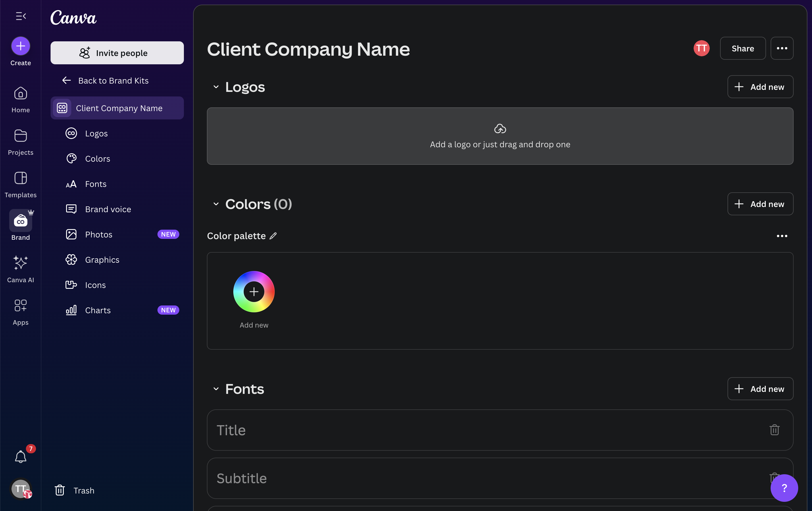812x511 pixels.
Task: Open Color palette more options menu
Action: [782, 236]
